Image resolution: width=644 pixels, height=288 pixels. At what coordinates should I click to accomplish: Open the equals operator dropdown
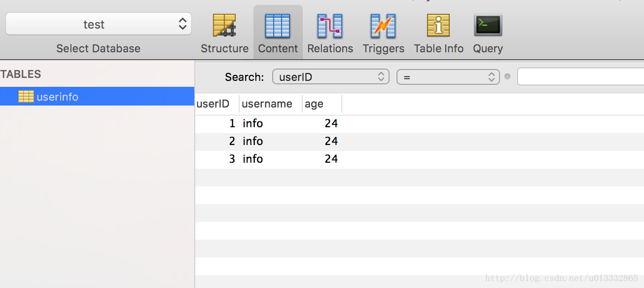(x=448, y=77)
